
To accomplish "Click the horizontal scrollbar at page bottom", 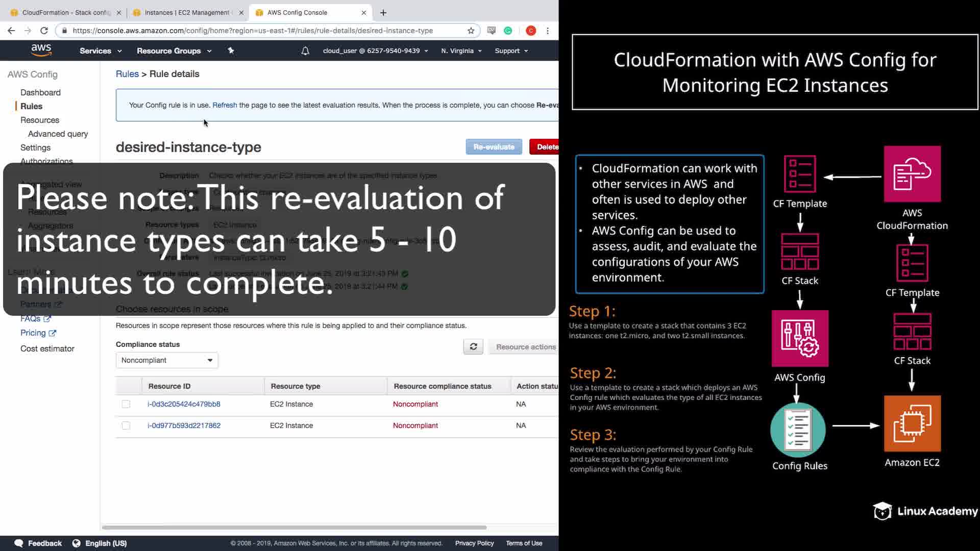I will [294, 527].
